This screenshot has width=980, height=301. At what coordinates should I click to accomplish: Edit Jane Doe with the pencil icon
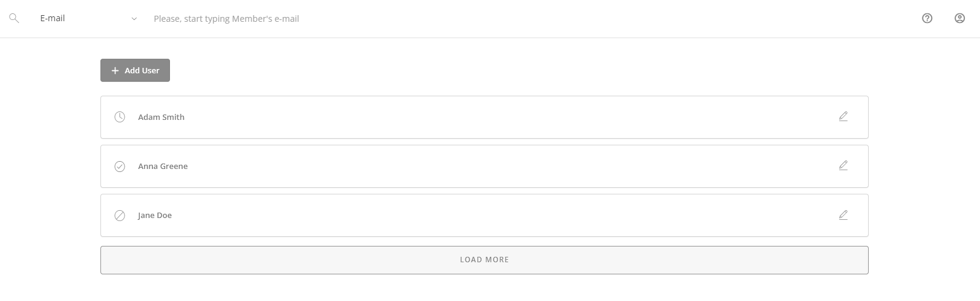pyautogui.click(x=843, y=215)
